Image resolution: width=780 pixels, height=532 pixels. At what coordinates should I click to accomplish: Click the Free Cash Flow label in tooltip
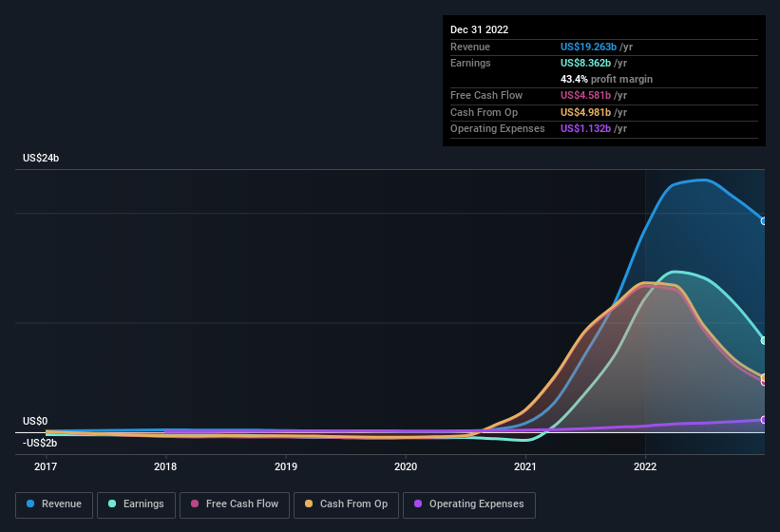click(486, 95)
